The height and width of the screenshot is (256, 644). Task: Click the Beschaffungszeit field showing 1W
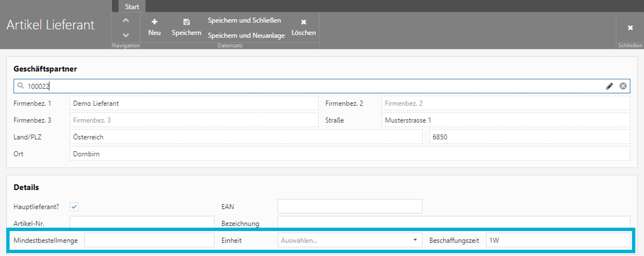(x=558, y=240)
